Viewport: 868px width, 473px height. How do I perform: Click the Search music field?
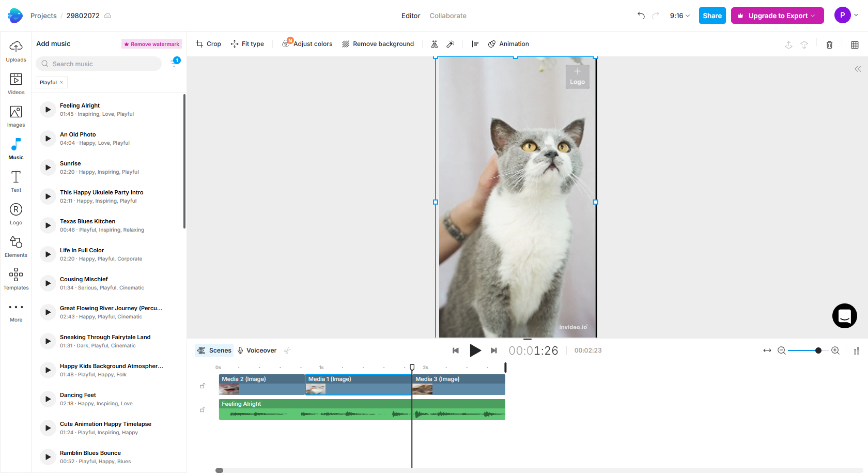tap(99, 64)
